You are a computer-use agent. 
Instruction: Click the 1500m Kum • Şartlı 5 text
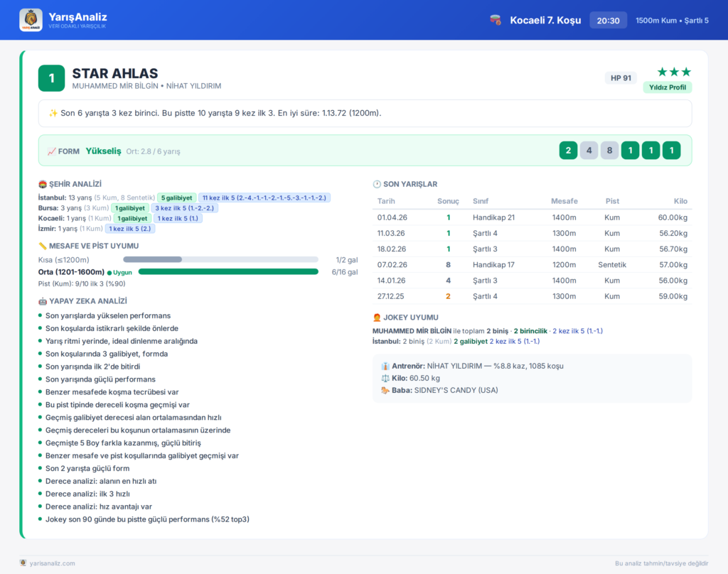672,21
